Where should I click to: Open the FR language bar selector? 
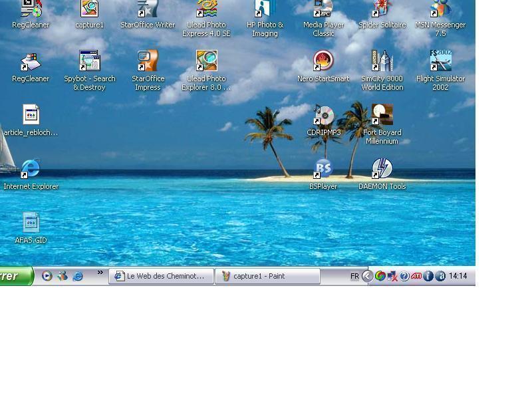click(x=354, y=276)
